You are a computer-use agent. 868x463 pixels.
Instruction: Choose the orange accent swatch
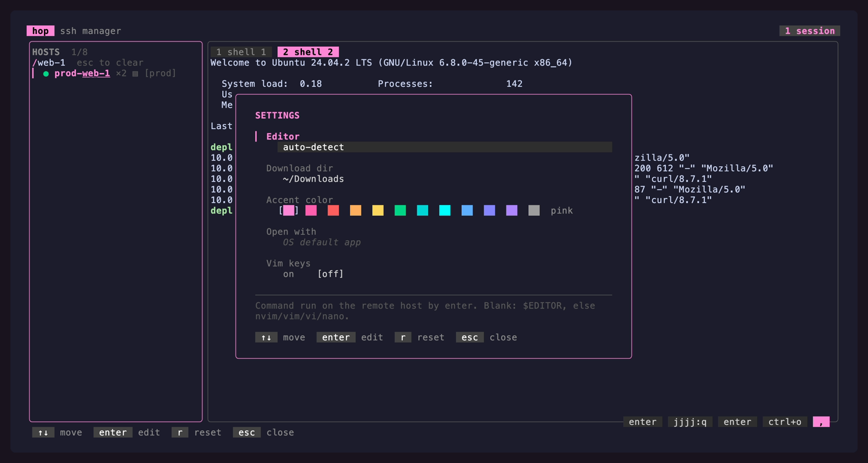coord(356,211)
